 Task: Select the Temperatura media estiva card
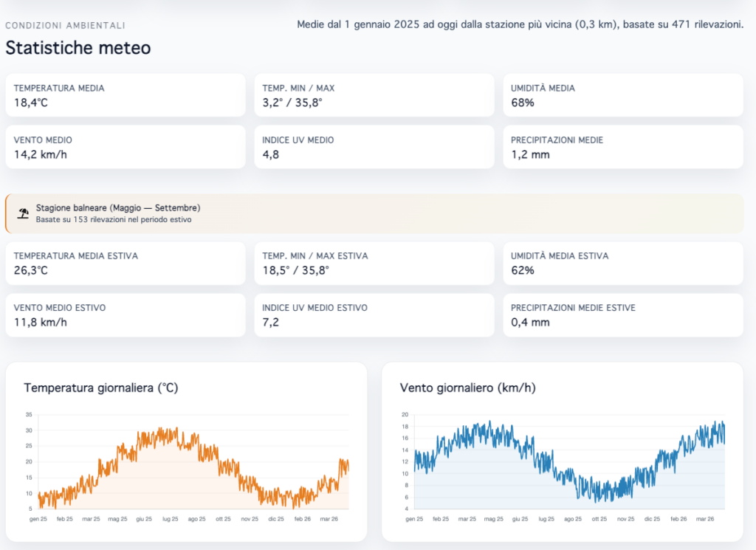pyautogui.click(x=126, y=263)
